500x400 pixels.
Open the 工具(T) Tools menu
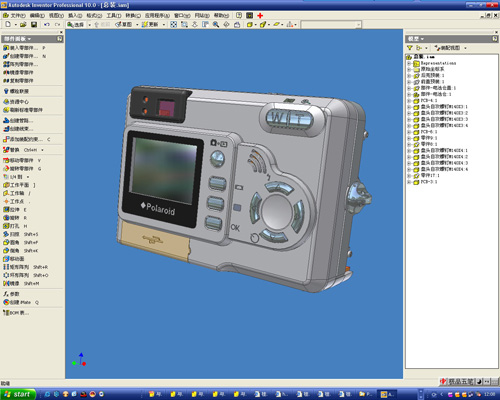[x=114, y=16]
